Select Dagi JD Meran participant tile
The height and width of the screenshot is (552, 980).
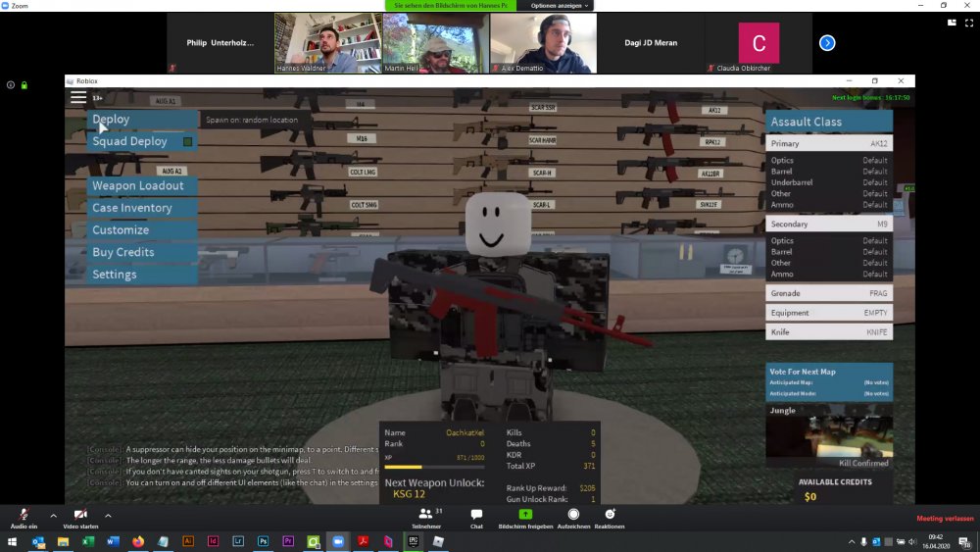(651, 43)
